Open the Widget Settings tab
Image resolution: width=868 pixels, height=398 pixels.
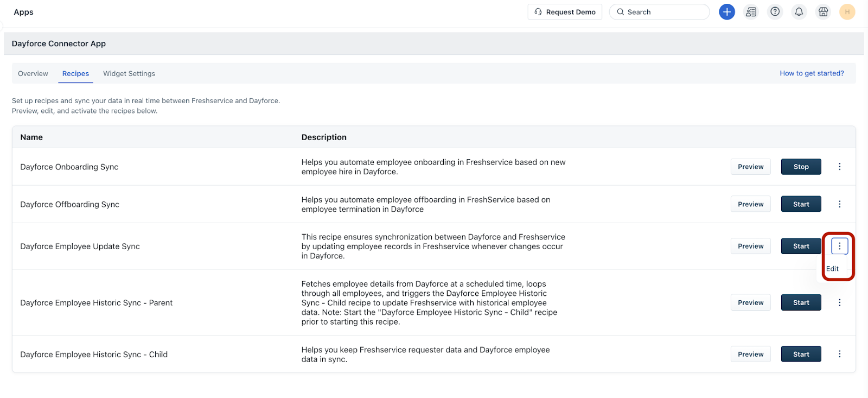point(129,74)
